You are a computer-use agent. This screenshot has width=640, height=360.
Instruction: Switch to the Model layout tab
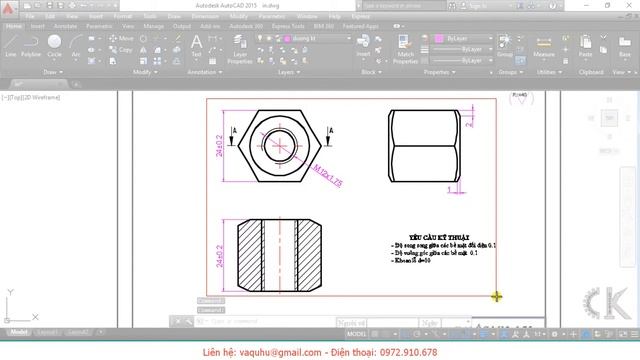[19, 332]
